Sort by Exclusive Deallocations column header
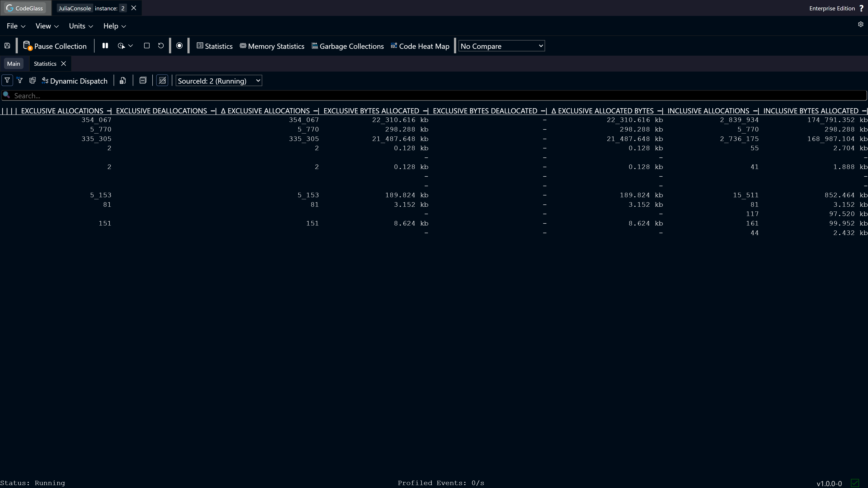 (x=161, y=111)
